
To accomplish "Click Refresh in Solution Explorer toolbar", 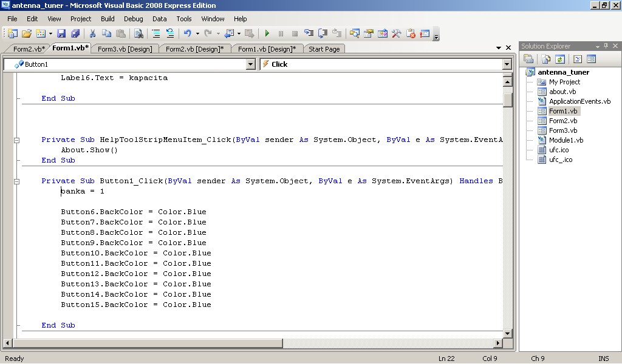I will coord(560,59).
